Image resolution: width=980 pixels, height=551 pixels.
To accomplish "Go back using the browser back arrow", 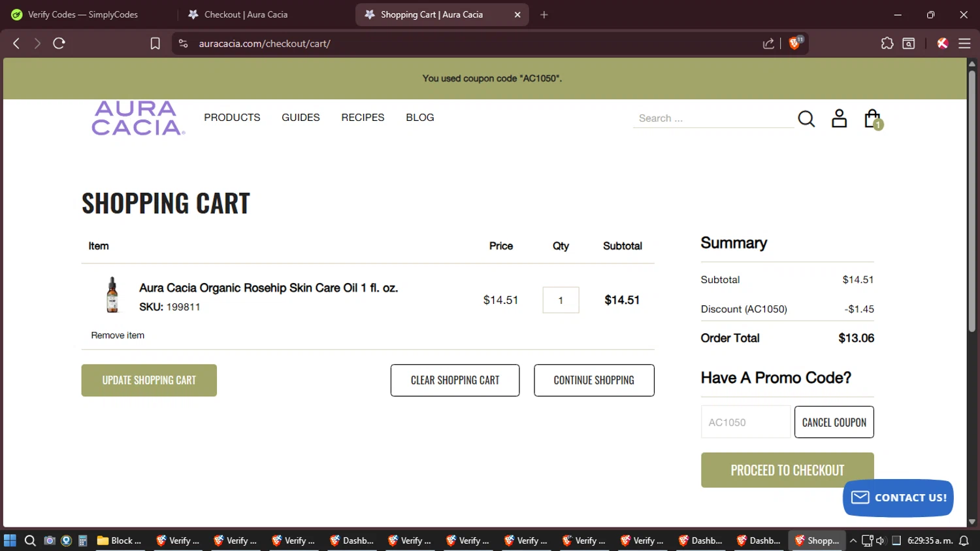I will pyautogui.click(x=16, y=43).
